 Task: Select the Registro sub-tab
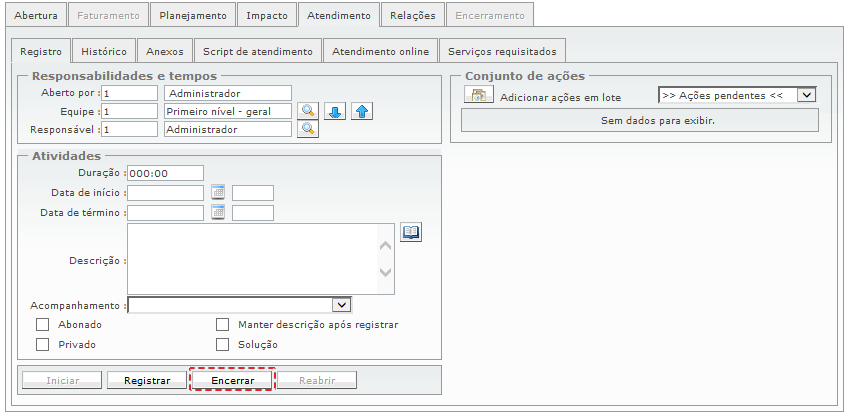point(41,51)
